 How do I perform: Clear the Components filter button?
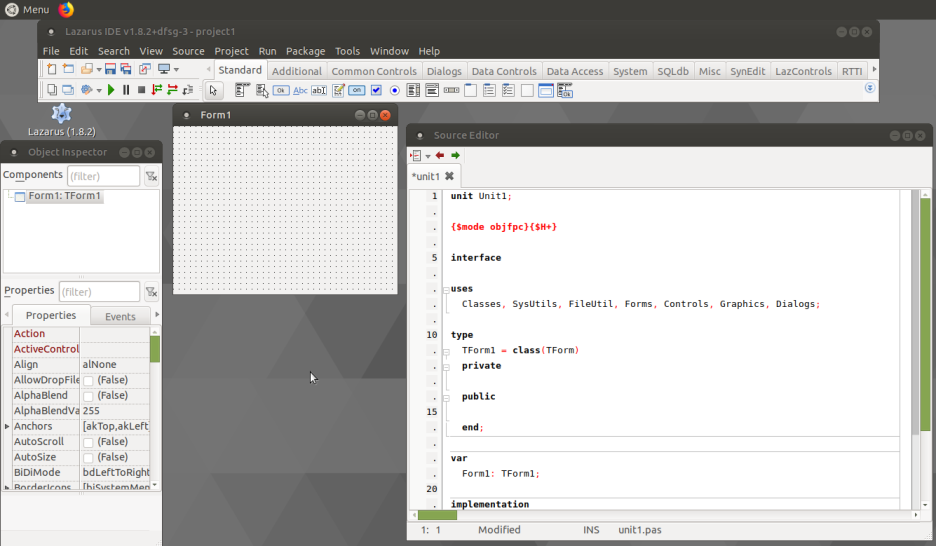pyautogui.click(x=152, y=176)
